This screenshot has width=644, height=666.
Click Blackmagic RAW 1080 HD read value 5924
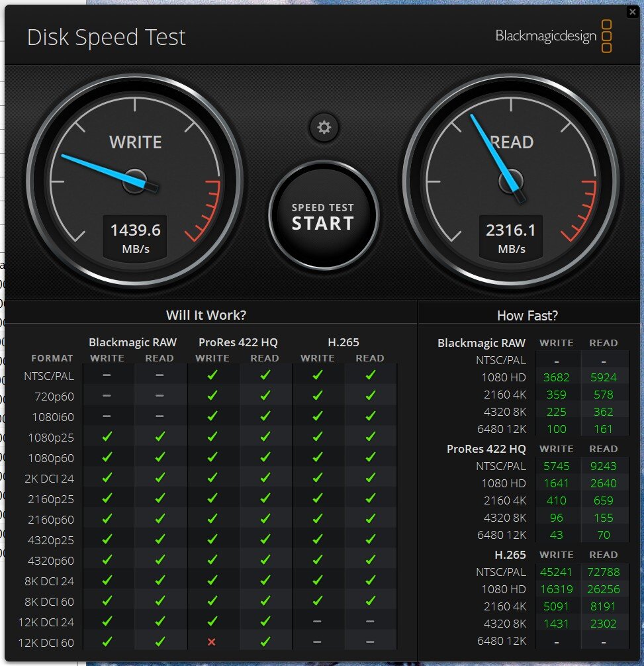pyautogui.click(x=603, y=377)
